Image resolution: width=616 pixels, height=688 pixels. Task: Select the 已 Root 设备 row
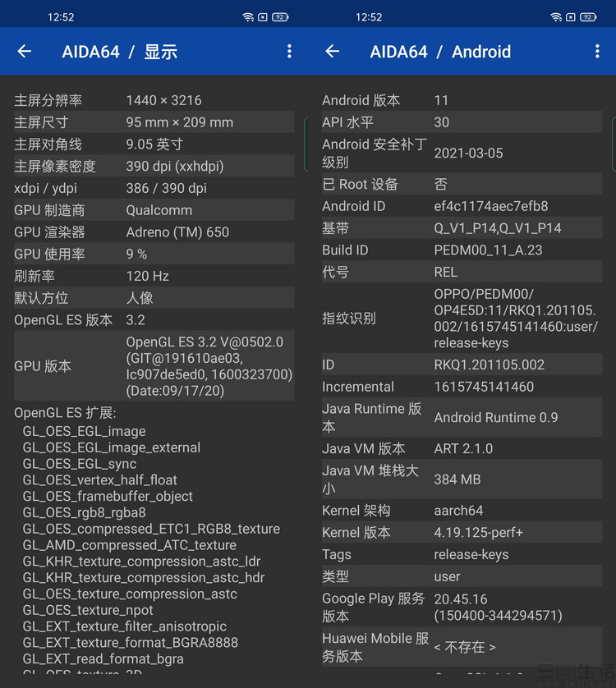click(462, 184)
